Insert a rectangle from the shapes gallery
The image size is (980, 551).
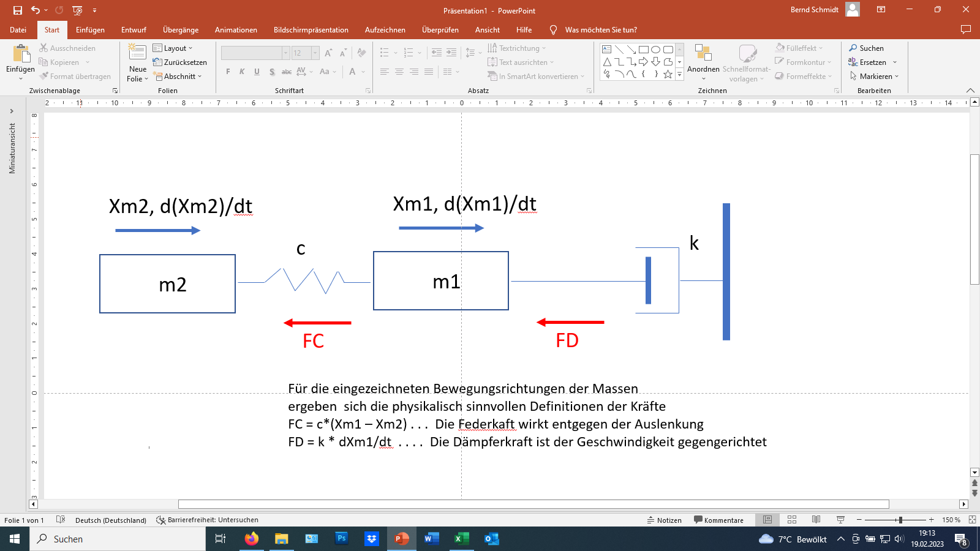pos(644,50)
